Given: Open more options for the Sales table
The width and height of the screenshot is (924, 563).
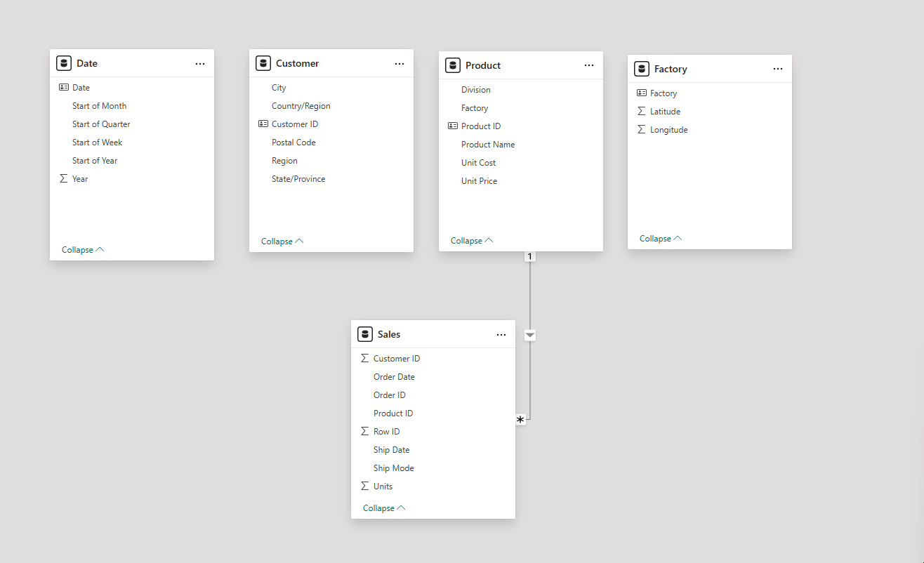Looking at the screenshot, I should tap(501, 335).
